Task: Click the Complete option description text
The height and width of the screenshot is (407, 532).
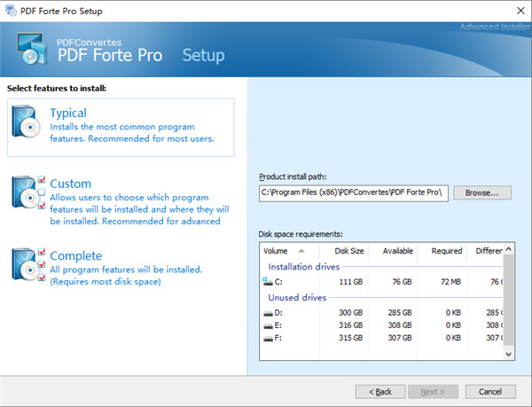Action: click(126, 276)
